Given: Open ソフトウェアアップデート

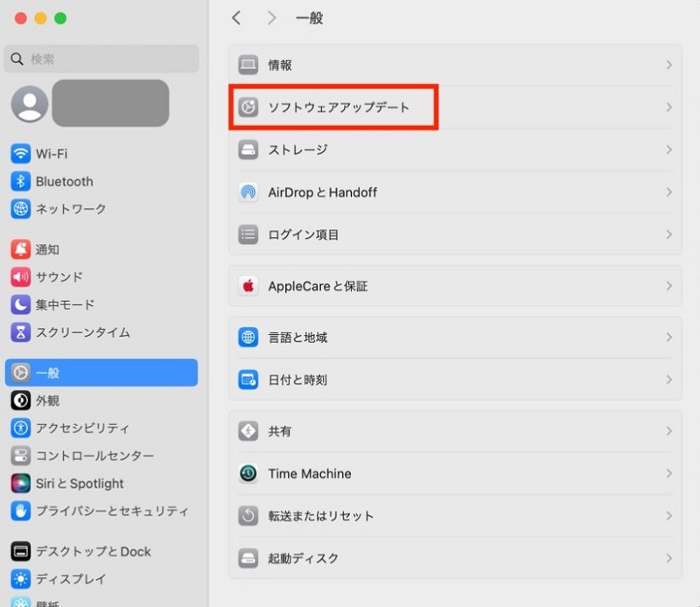Looking at the screenshot, I should (332, 108).
